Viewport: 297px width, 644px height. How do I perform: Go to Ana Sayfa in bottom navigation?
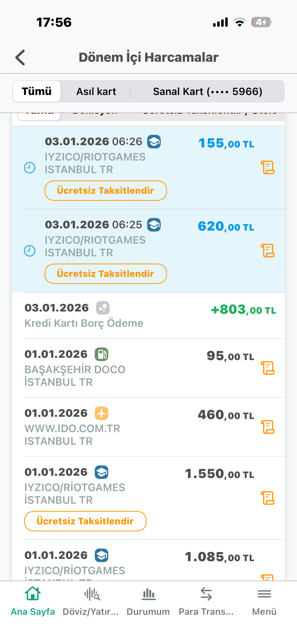[33, 601]
